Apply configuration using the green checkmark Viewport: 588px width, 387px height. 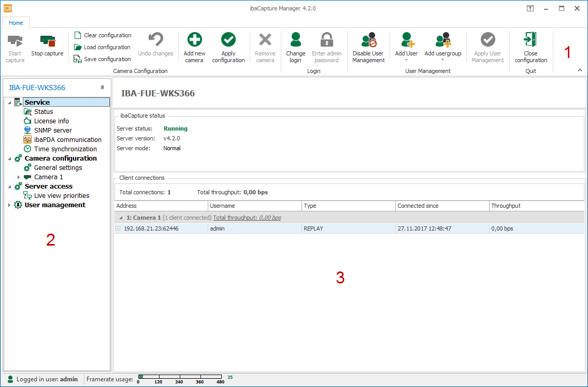point(228,40)
